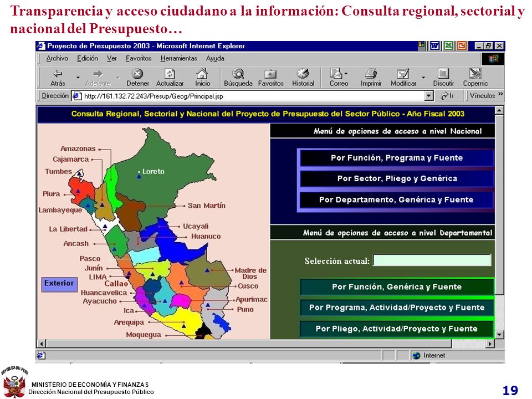532x399 pixels.
Task: Open the Herramientas menu
Action: [179, 58]
